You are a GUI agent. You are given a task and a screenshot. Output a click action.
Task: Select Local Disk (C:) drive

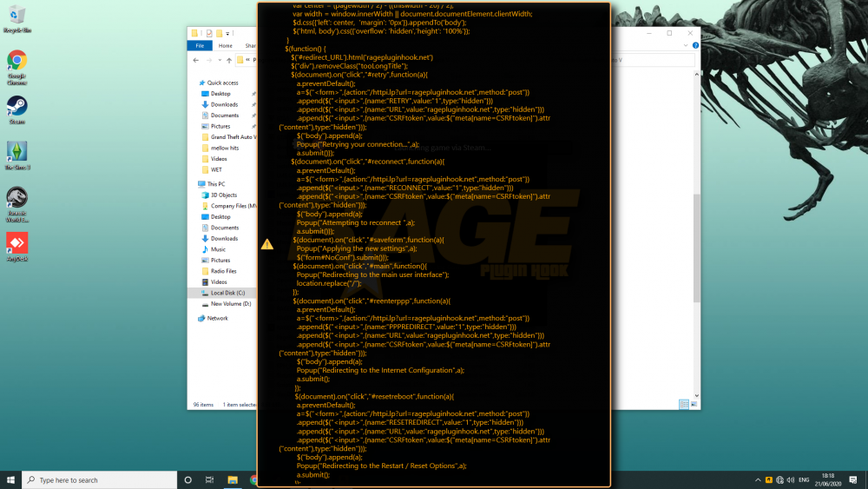227,293
